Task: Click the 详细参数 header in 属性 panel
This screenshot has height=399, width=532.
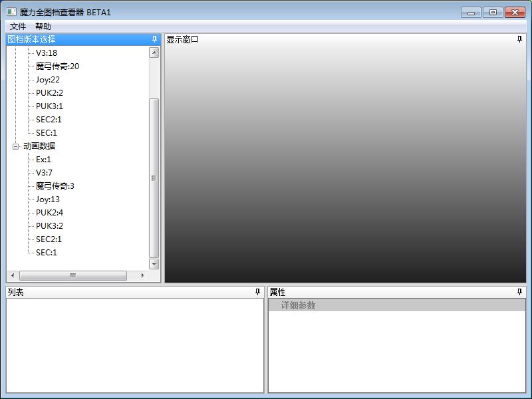Action: (x=298, y=305)
